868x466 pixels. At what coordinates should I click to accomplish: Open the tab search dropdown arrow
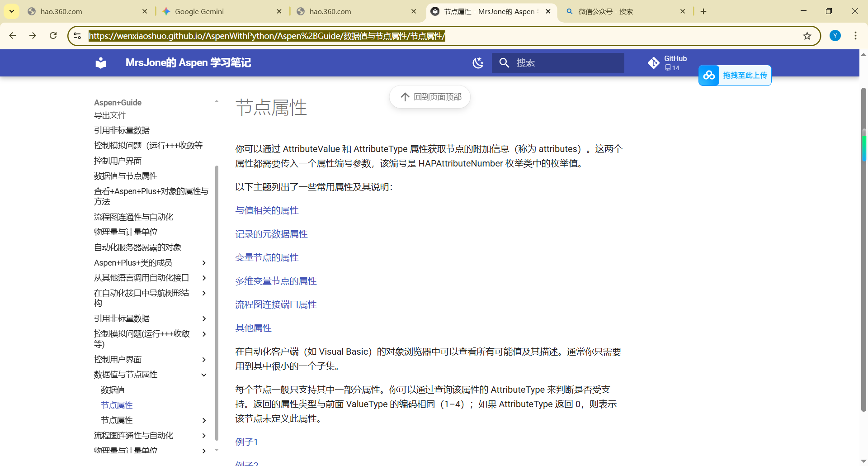[x=12, y=11]
